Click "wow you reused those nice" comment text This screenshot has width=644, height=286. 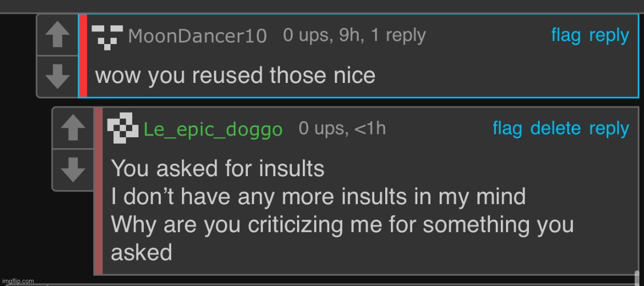tap(235, 75)
